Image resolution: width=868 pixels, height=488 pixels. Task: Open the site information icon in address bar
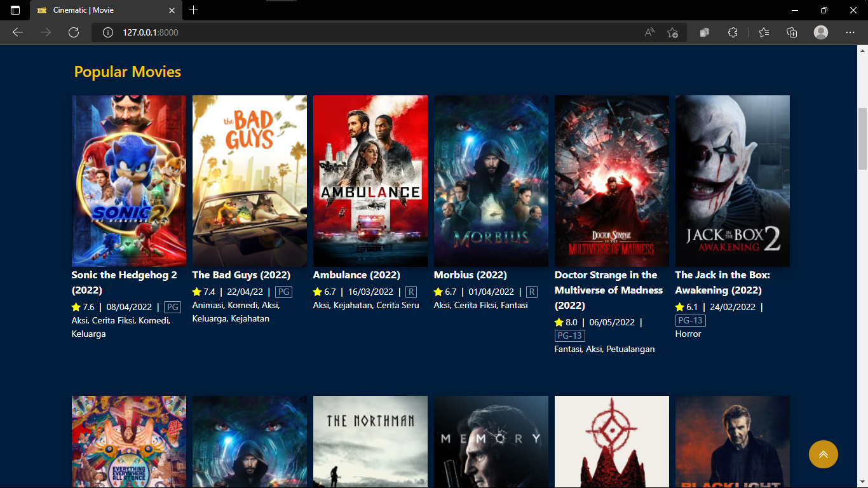108,32
